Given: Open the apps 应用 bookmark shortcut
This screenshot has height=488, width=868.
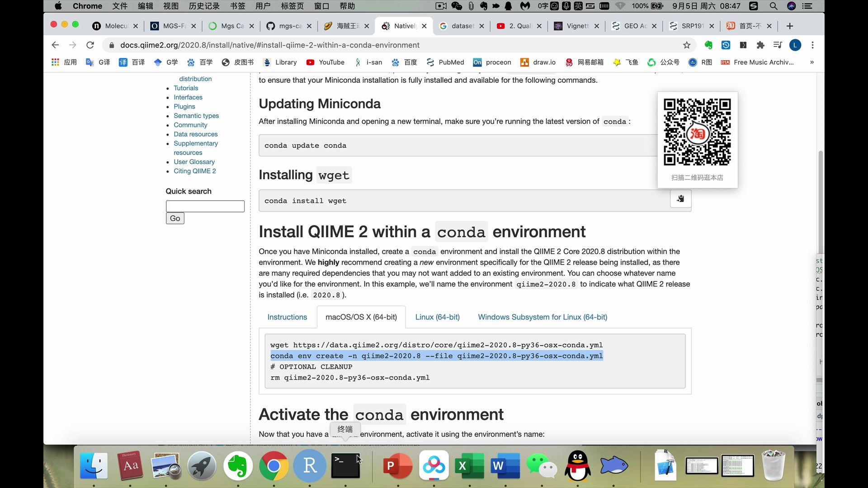Looking at the screenshot, I should point(64,62).
